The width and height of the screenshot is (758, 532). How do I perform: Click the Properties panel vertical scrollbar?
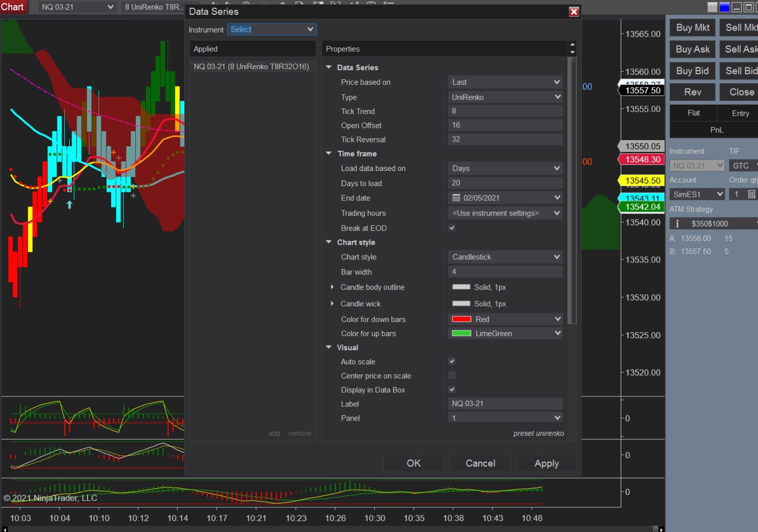point(572,191)
